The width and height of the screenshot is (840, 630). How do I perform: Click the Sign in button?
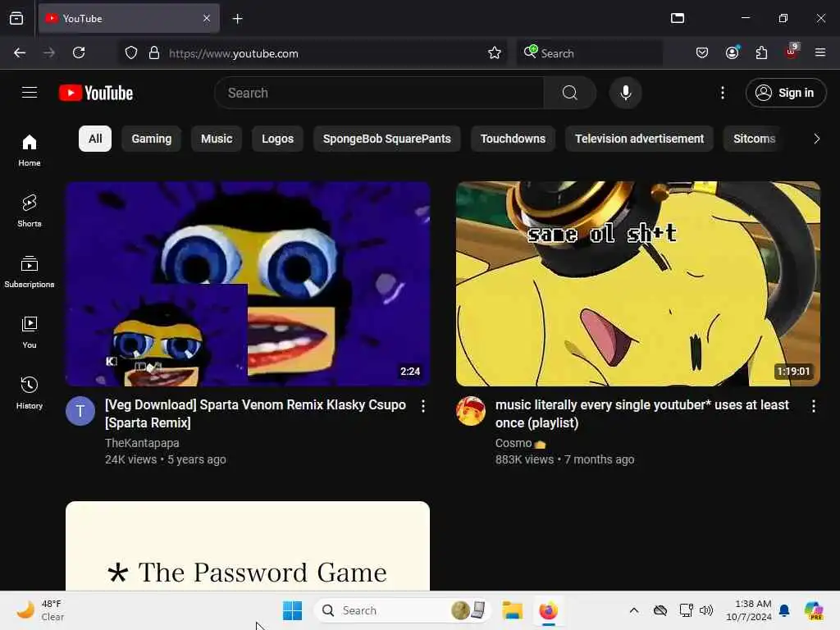click(x=785, y=93)
